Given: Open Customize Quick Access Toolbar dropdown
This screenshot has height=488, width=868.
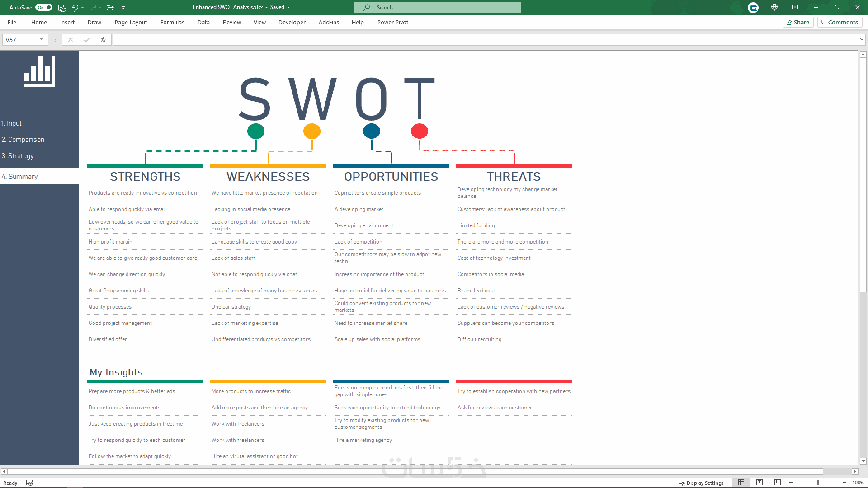Looking at the screenshot, I should [x=123, y=7].
